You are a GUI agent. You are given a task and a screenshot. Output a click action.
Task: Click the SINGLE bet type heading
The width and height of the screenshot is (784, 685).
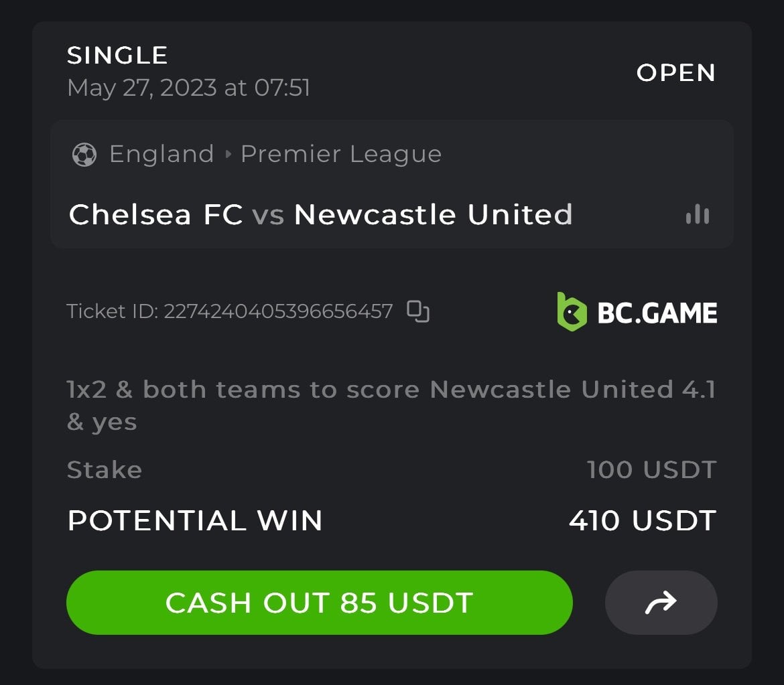(117, 56)
